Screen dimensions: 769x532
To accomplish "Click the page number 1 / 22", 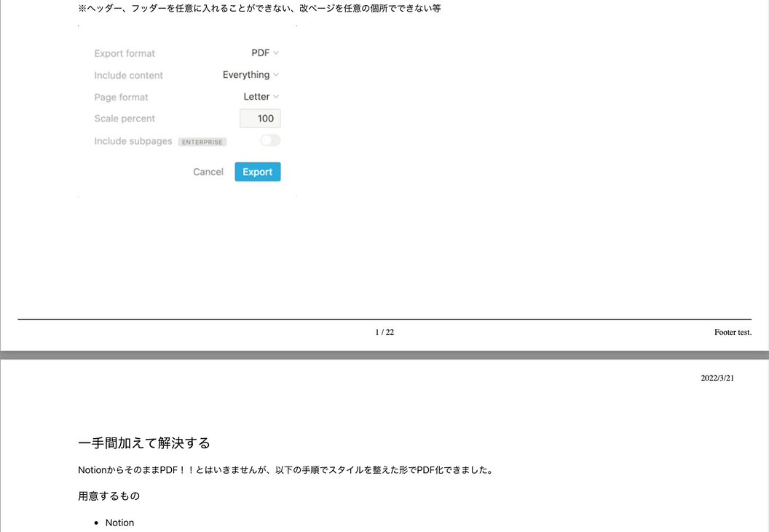I will 384,332.
